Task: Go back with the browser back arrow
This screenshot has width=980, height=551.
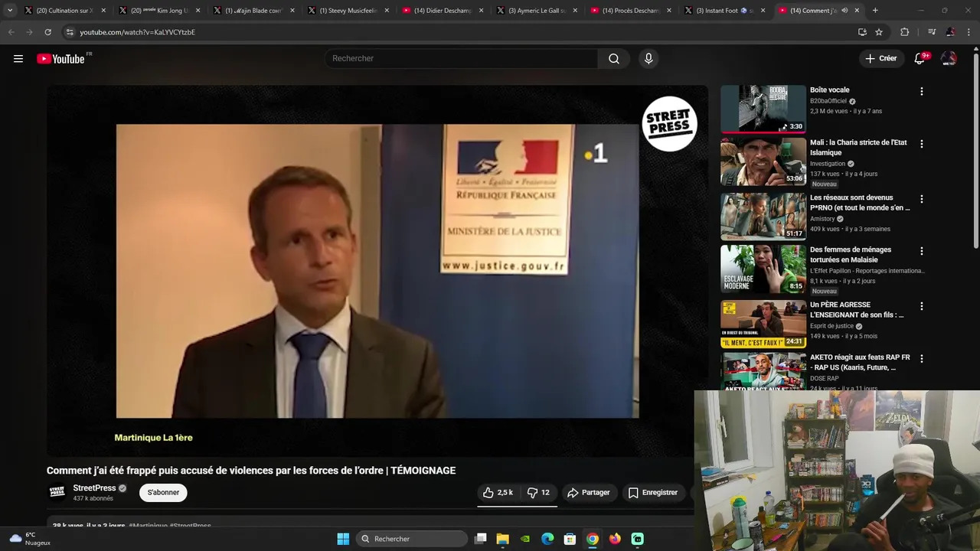Action: [x=11, y=32]
